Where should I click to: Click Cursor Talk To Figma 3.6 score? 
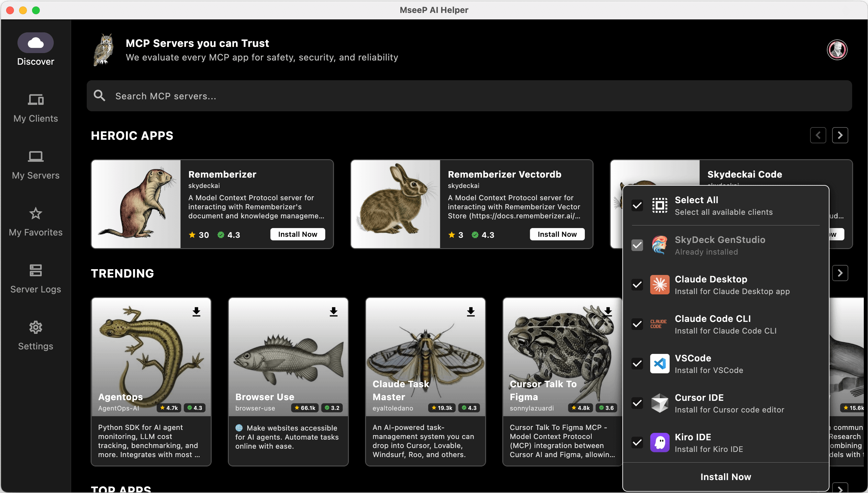click(606, 408)
